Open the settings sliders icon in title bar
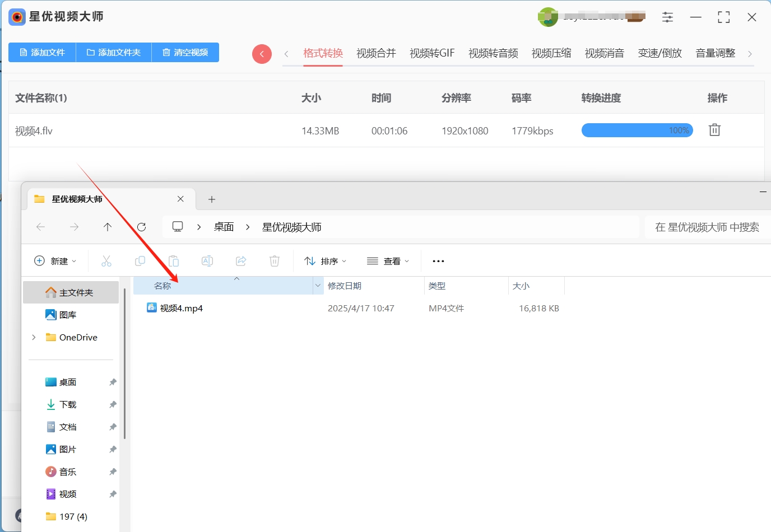The height and width of the screenshot is (532, 771). [667, 17]
